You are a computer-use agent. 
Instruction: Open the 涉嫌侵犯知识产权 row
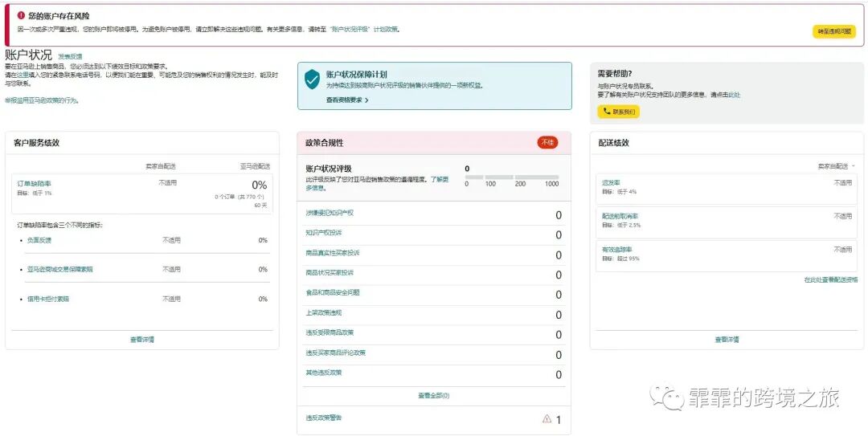click(433, 215)
